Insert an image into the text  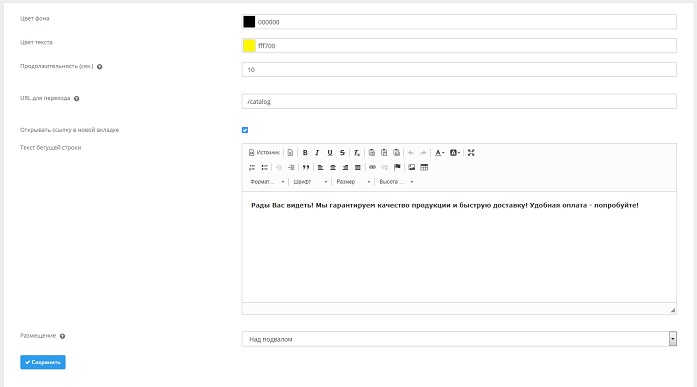click(412, 168)
